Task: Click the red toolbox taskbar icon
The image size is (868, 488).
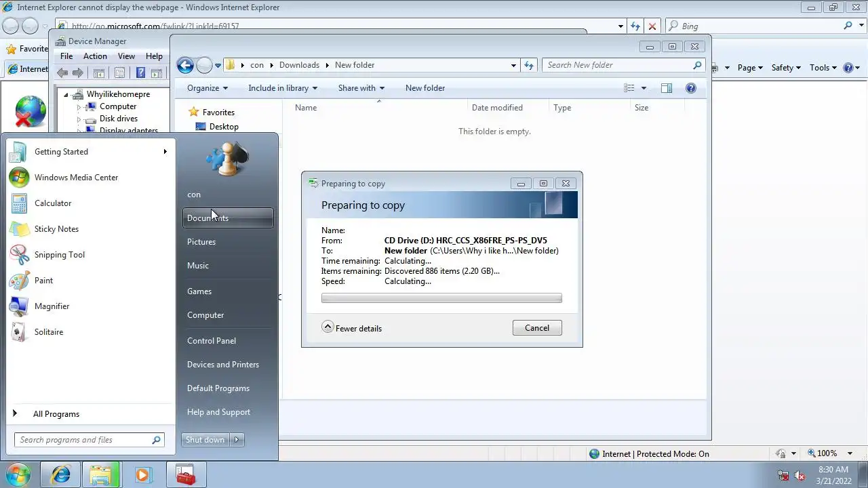Action: 184,475
